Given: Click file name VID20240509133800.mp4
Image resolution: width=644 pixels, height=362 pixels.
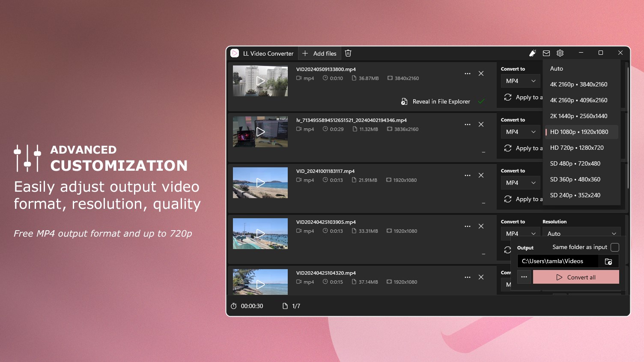Looking at the screenshot, I should [326, 69].
